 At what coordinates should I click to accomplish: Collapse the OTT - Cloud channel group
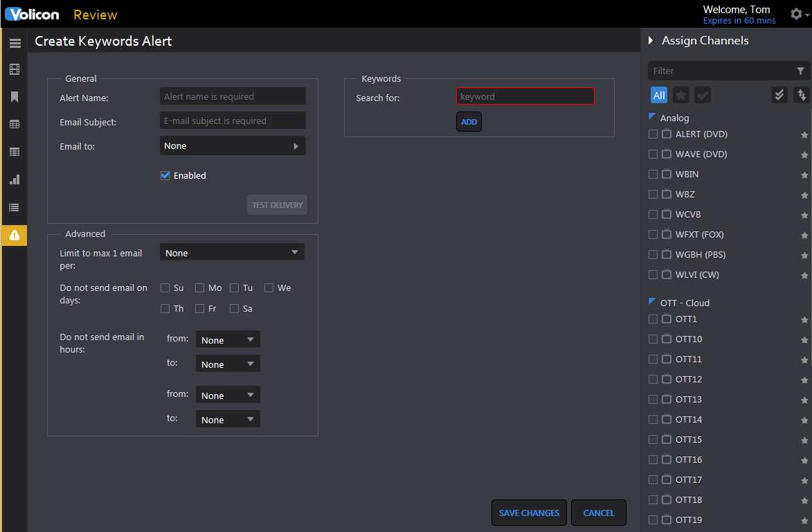click(x=653, y=301)
